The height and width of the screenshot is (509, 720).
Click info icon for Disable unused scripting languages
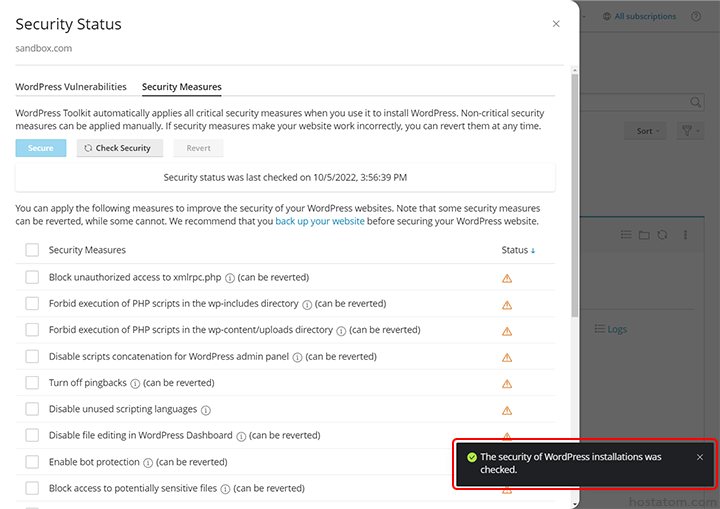tap(205, 410)
